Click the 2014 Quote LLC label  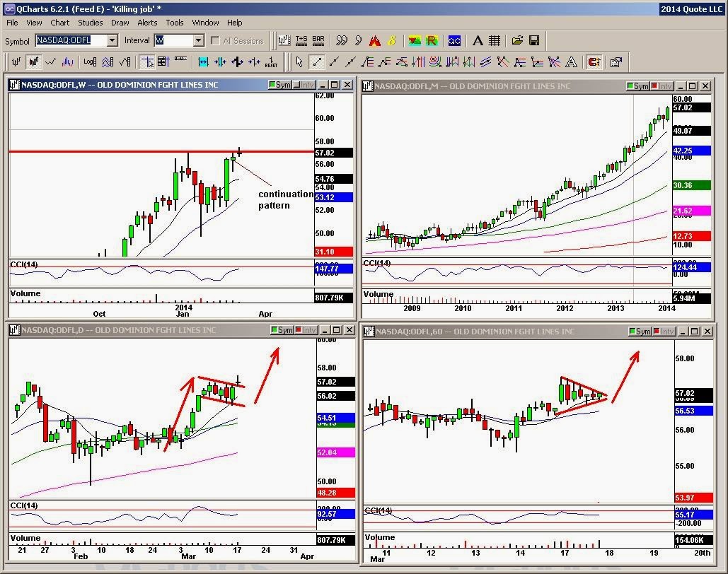691,8
